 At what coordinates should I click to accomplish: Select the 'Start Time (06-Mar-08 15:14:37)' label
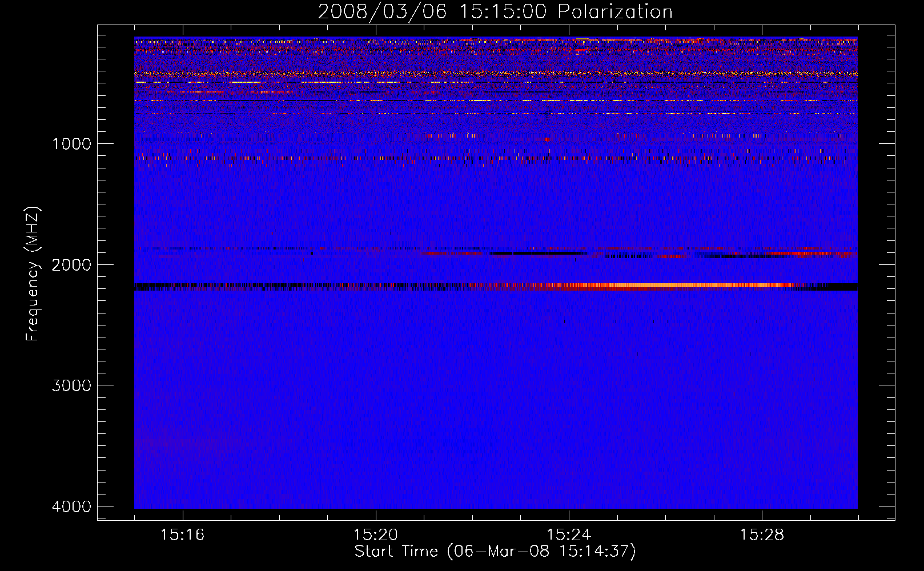click(x=495, y=552)
